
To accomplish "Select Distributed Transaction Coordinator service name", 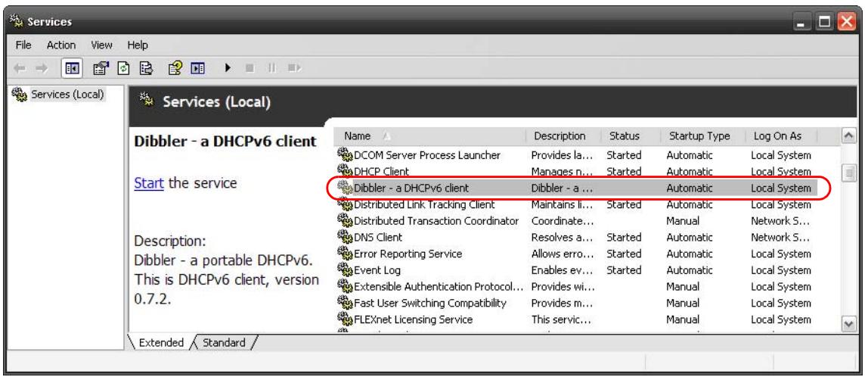I will 436,220.
